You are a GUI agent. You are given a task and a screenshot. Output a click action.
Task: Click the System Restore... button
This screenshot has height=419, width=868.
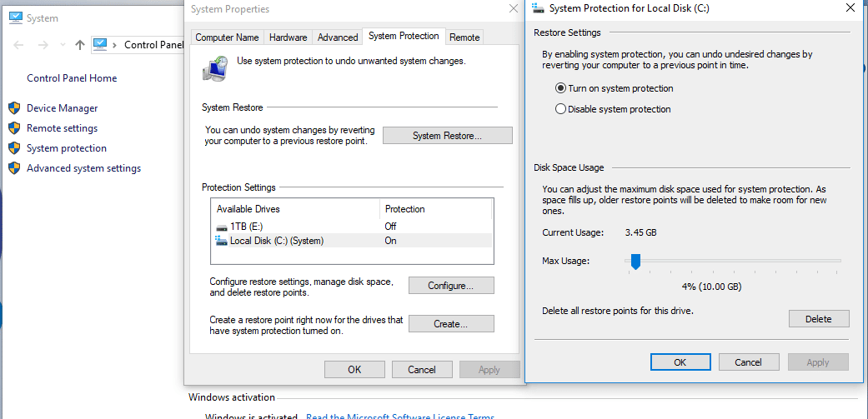(447, 136)
